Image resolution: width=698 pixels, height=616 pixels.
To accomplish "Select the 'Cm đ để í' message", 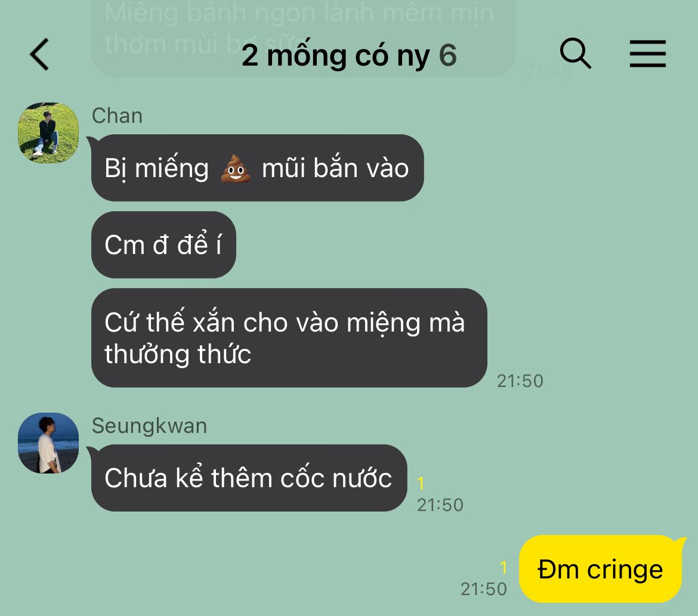I will tap(163, 245).
